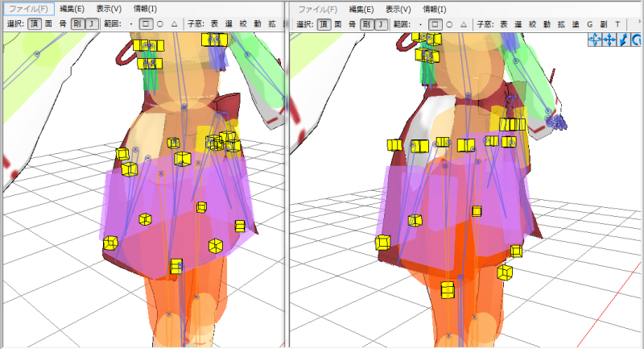
Task: Toggle 剛 rigid body selection in right window
Action: [x=366, y=24]
